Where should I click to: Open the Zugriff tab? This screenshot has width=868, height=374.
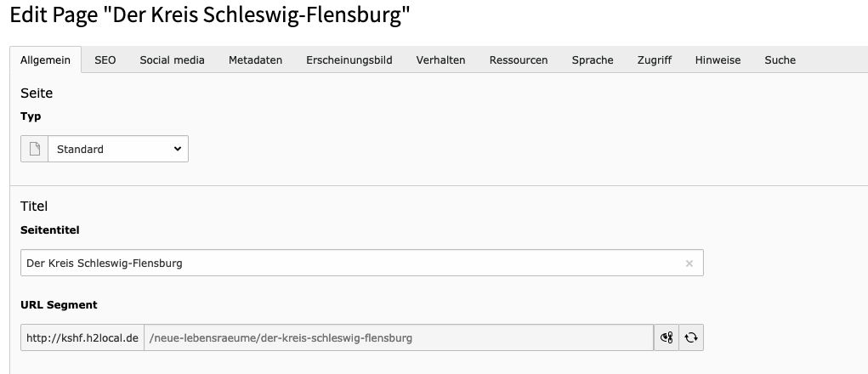point(655,60)
